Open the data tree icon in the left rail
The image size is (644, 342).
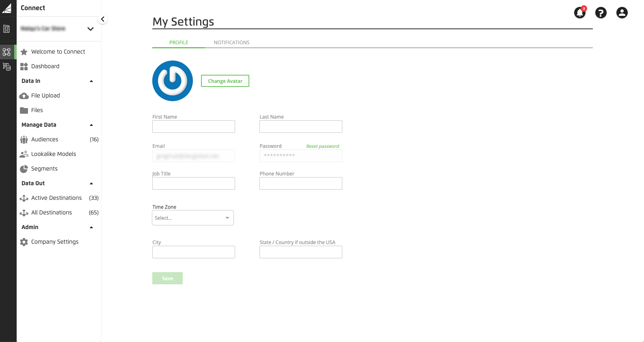[6, 67]
